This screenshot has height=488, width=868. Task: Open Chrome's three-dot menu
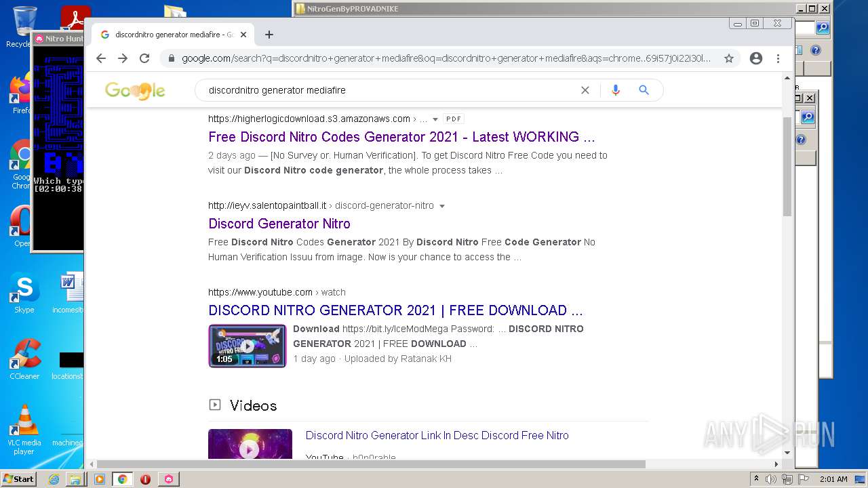778,58
